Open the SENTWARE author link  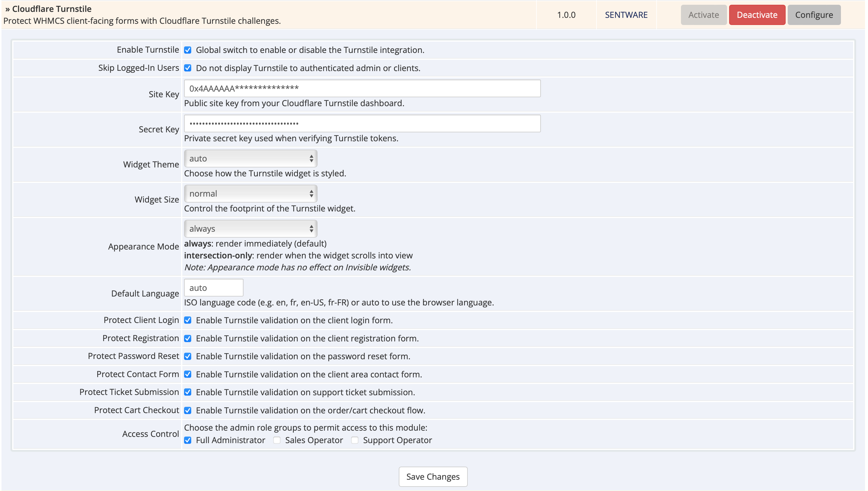click(x=626, y=15)
